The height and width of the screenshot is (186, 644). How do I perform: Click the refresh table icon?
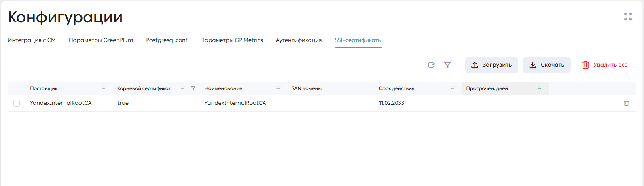(431, 65)
